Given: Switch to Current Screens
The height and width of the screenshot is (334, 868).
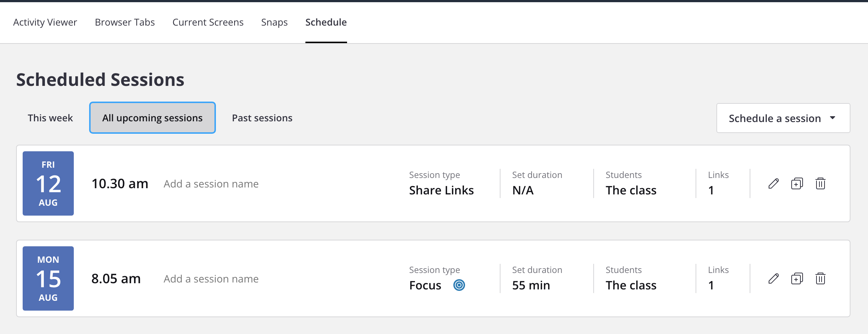Looking at the screenshot, I should 208,22.
